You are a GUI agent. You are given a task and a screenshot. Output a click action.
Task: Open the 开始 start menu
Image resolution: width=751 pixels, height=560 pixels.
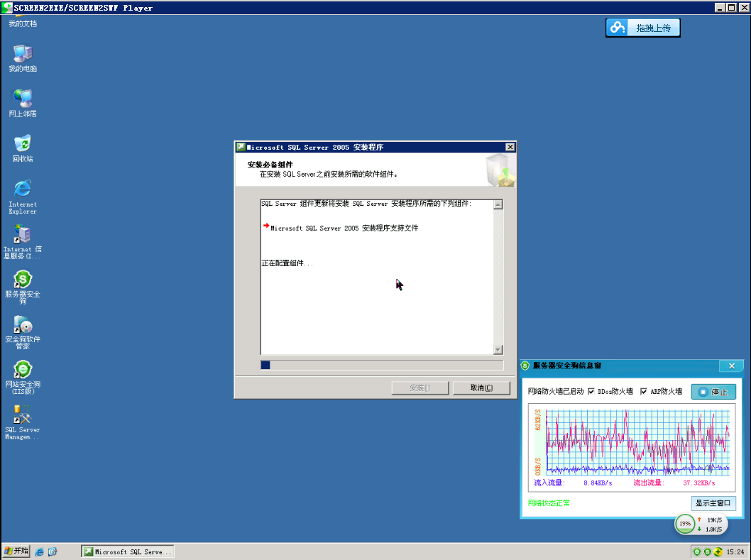16,551
